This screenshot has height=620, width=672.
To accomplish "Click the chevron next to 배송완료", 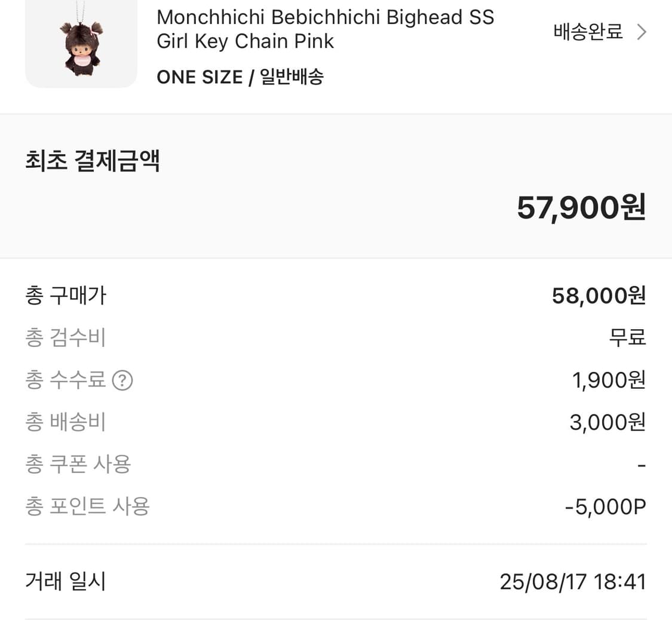I will (643, 32).
